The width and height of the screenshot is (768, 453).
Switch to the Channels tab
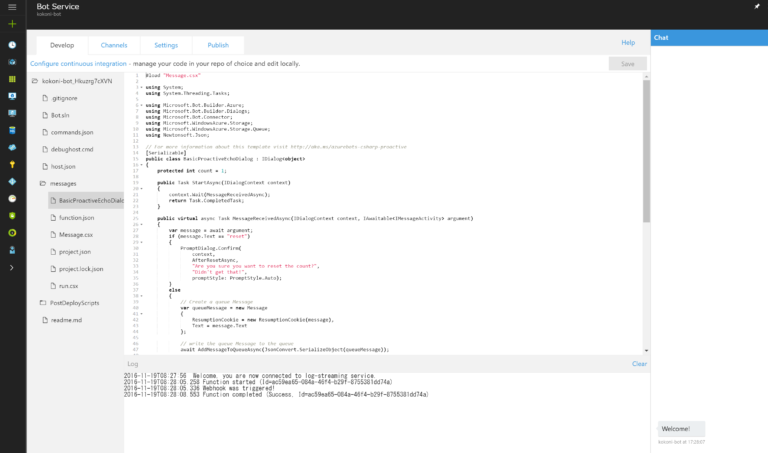(x=114, y=45)
